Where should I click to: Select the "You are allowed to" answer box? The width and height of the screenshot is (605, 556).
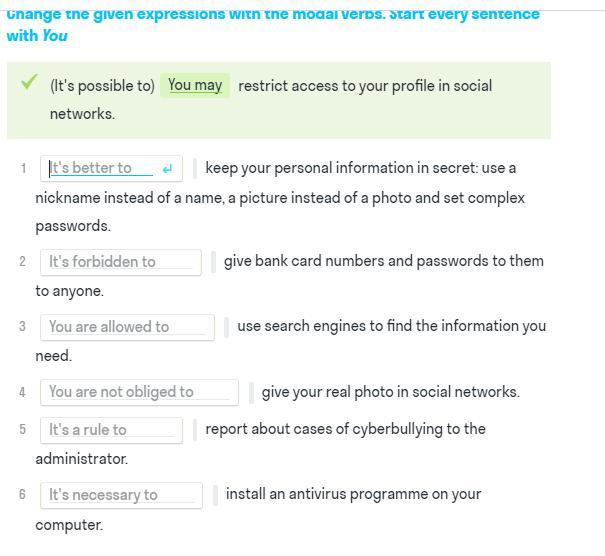pos(126,327)
